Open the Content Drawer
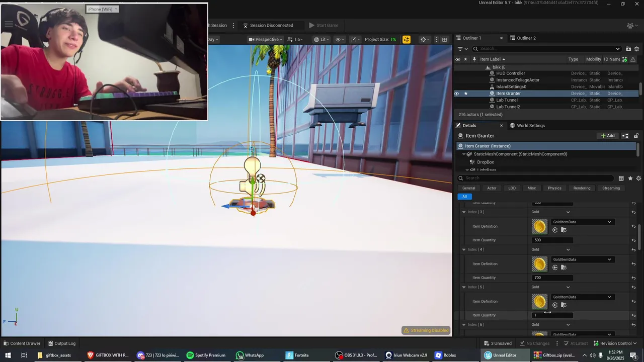The height and width of the screenshot is (362, 644). (22, 343)
